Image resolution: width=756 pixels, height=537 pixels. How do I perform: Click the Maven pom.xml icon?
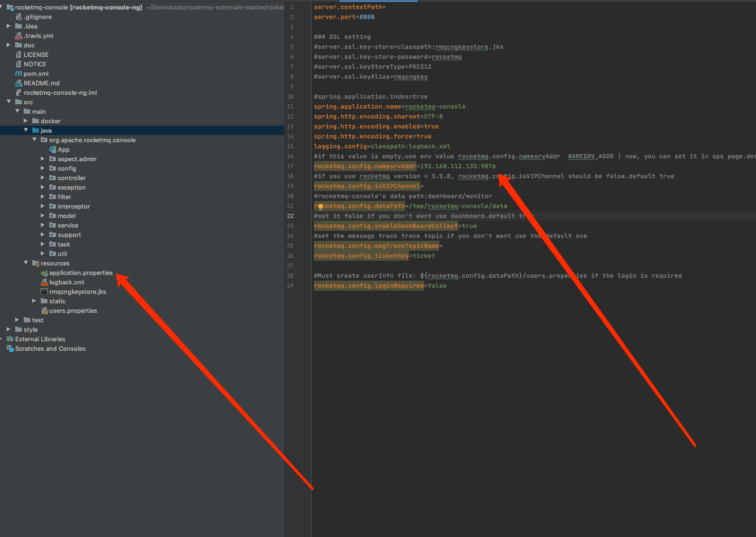(18, 74)
